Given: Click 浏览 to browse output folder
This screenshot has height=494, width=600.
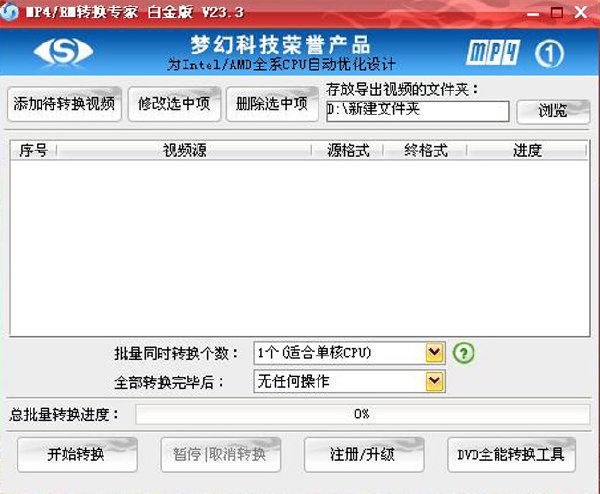Looking at the screenshot, I should [553, 111].
